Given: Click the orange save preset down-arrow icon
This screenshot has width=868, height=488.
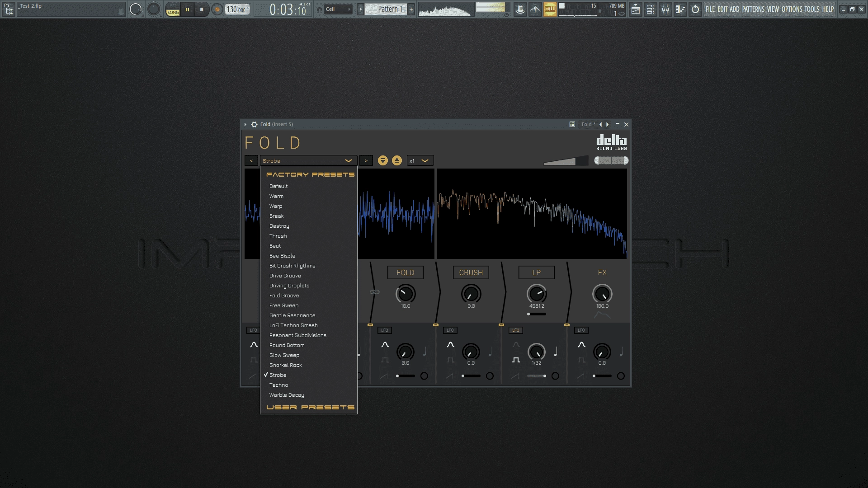Looking at the screenshot, I should (383, 160).
